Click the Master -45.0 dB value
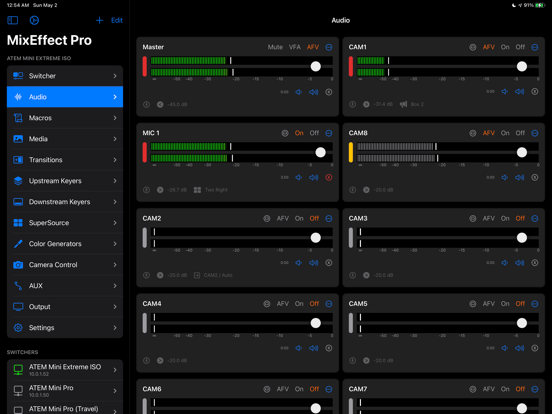 (177, 105)
